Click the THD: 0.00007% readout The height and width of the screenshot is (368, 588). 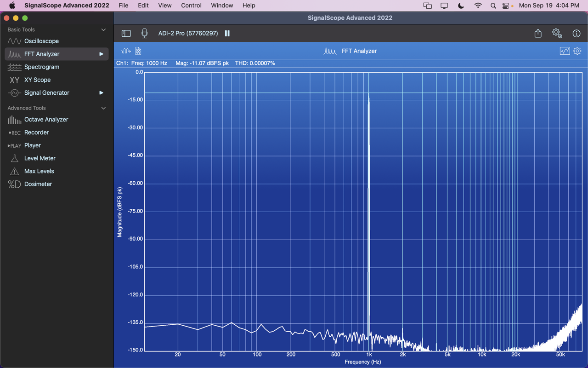tap(255, 63)
